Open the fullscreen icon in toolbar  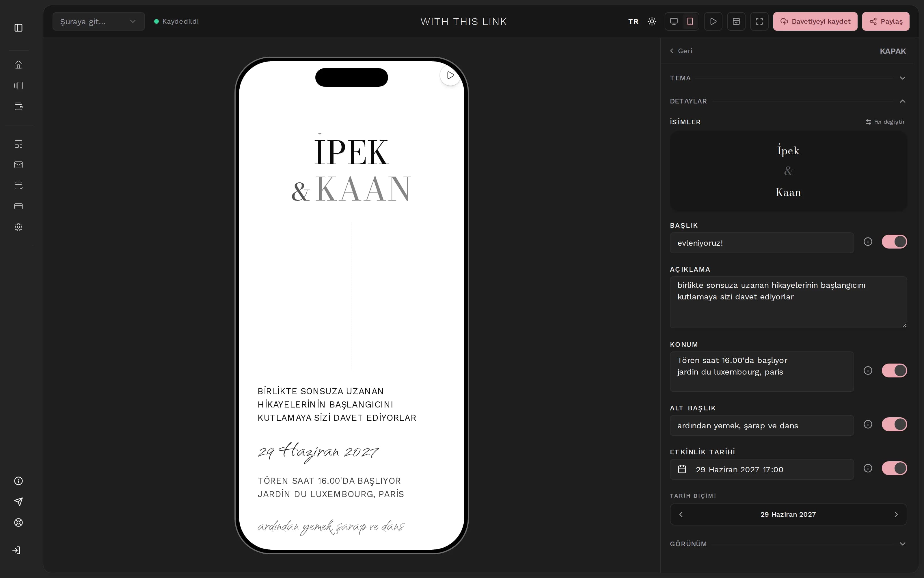(x=759, y=21)
